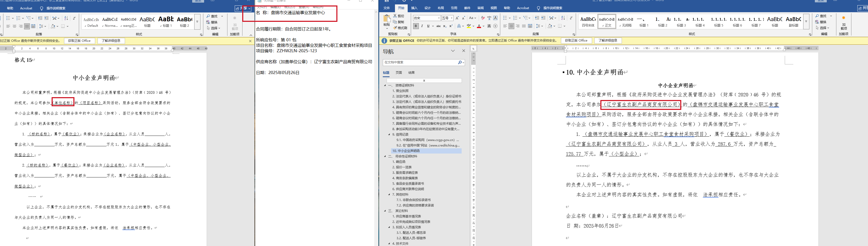This screenshot has width=868, height=246.
Task: Click 了解详细信息 button in left Word
Action: 111,41
